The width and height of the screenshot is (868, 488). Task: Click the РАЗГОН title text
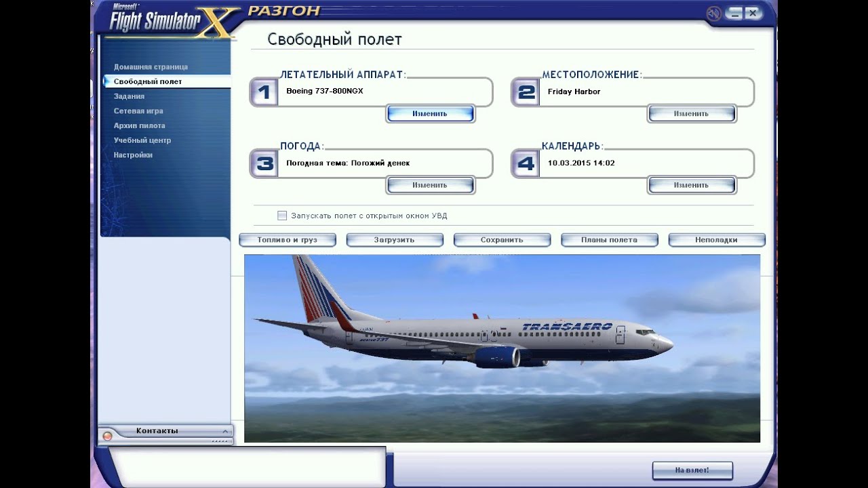click(x=283, y=11)
